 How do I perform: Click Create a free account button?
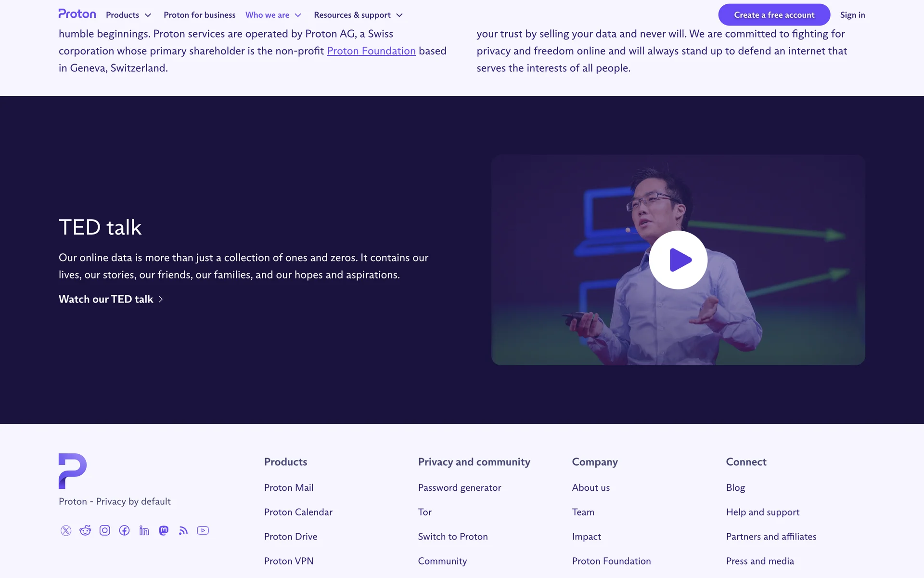coord(774,15)
